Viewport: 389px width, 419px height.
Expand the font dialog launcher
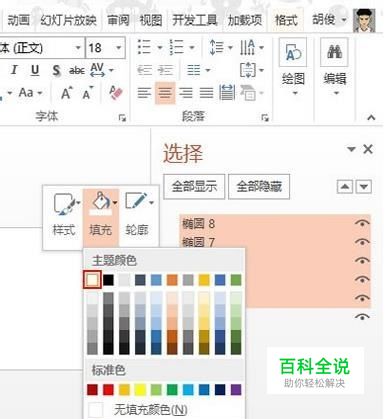tap(122, 117)
